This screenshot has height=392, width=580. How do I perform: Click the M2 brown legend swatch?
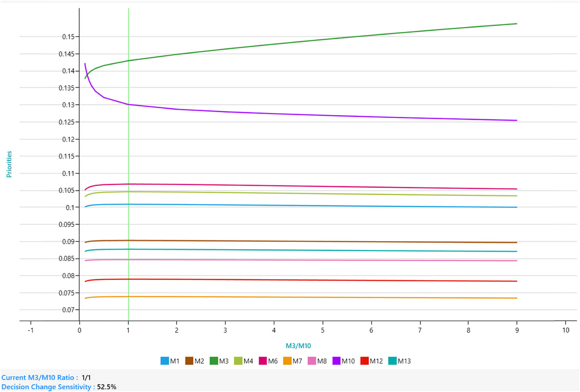click(x=189, y=361)
